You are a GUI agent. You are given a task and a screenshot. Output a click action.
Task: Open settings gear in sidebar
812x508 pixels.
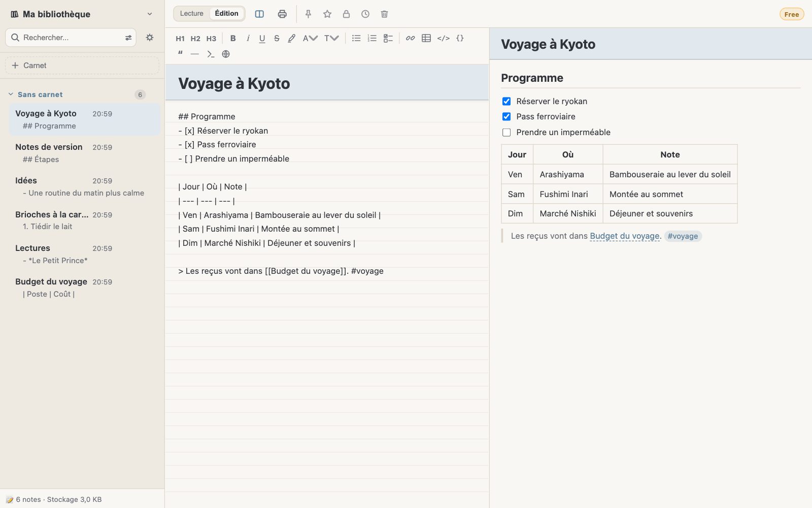(x=150, y=37)
